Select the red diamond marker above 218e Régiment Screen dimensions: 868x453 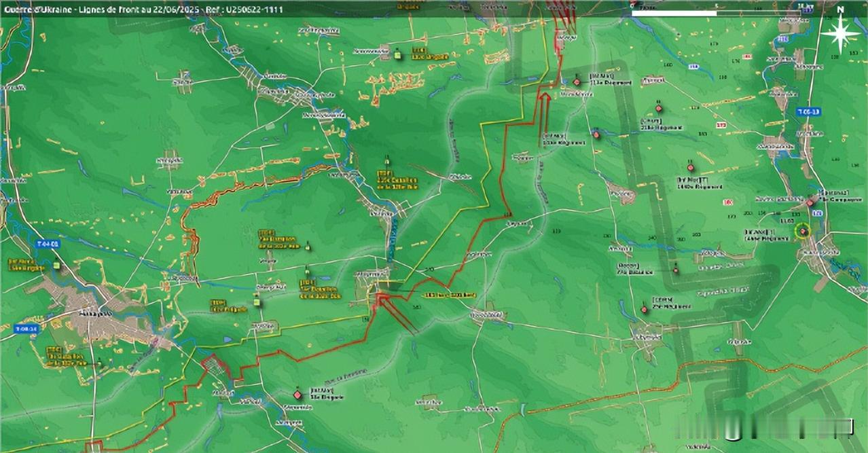click(658, 107)
